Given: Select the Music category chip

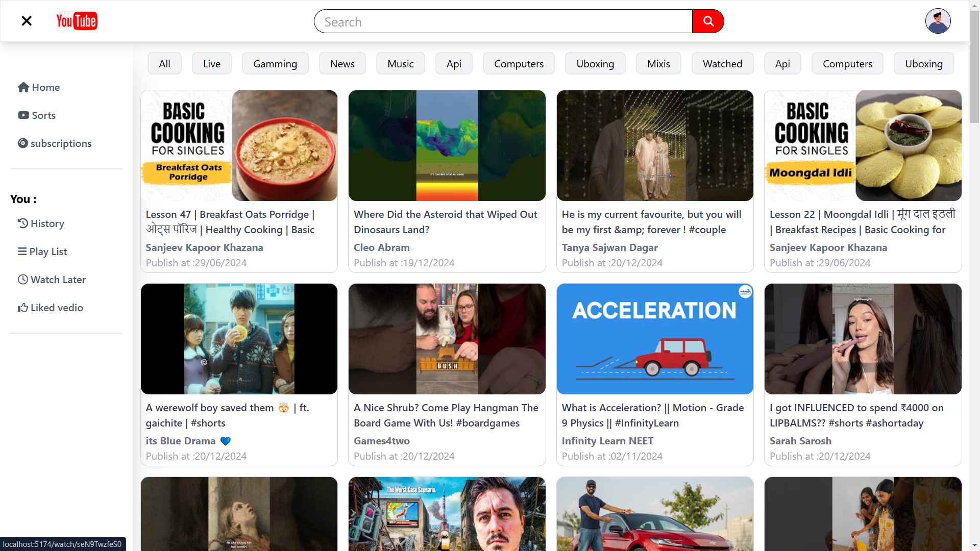Looking at the screenshot, I should 401,64.
